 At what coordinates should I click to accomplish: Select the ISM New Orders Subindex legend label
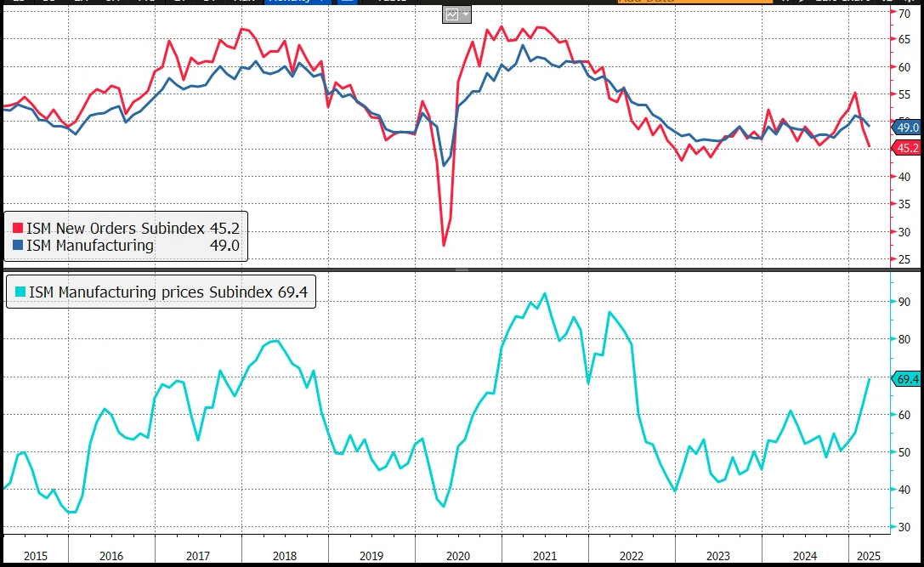tap(116, 228)
